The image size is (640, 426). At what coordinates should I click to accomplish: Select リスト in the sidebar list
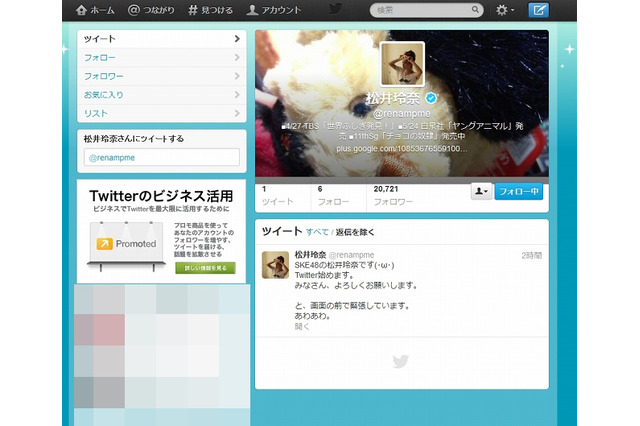(x=162, y=113)
